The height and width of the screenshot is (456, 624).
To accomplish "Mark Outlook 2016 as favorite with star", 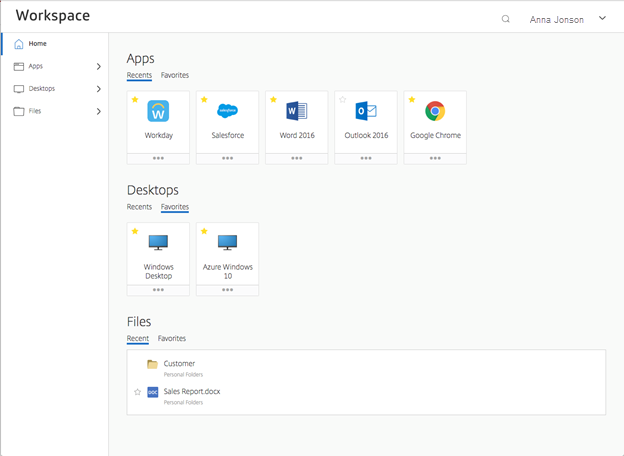I will click(343, 99).
